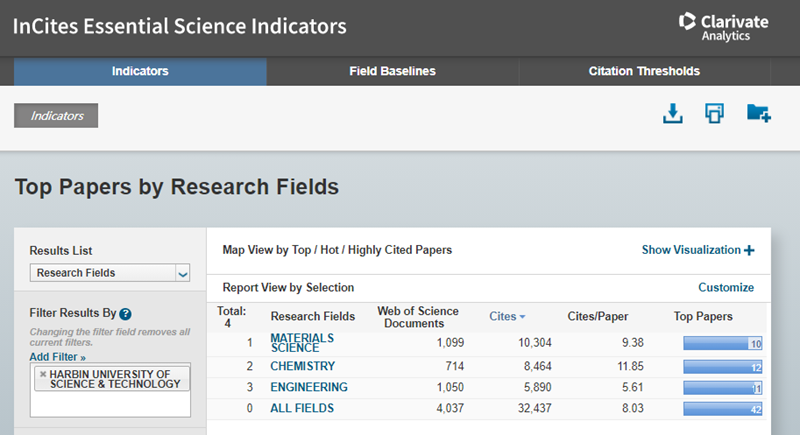This screenshot has width=800, height=435.
Task: Open the Customize link
Action: point(725,287)
